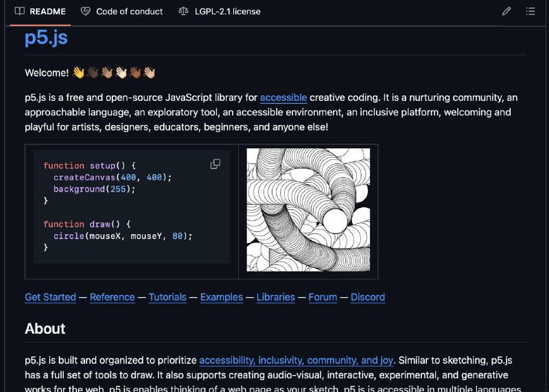Follow the 'accessible' link in intro
Viewport: 549px width, 392px height.
(x=283, y=97)
